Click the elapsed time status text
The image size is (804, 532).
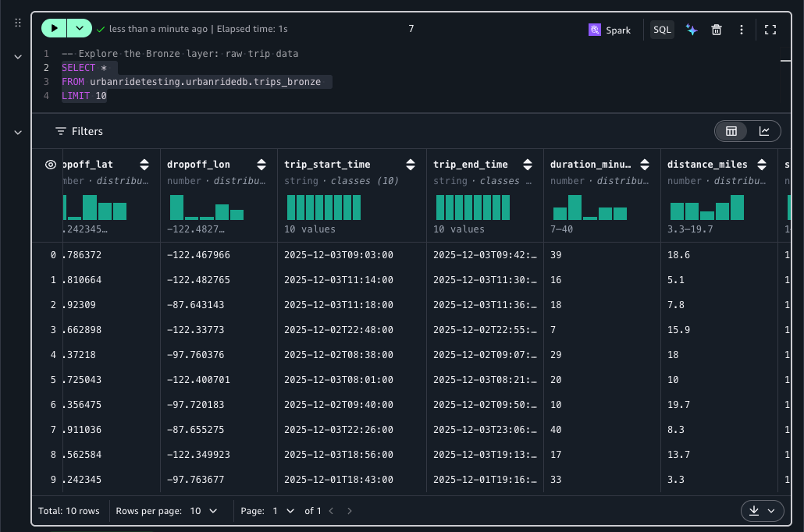point(252,29)
